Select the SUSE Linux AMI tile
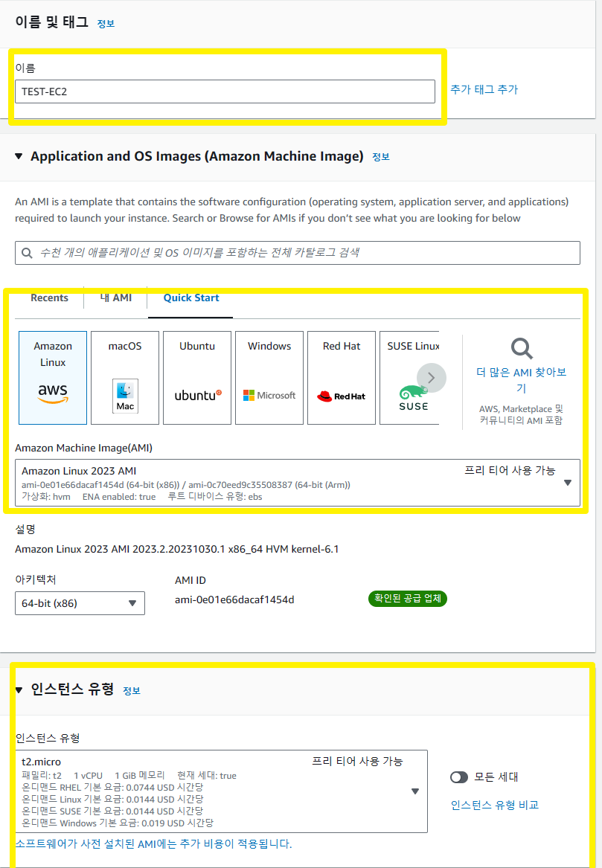602x868 pixels. click(x=410, y=378)
